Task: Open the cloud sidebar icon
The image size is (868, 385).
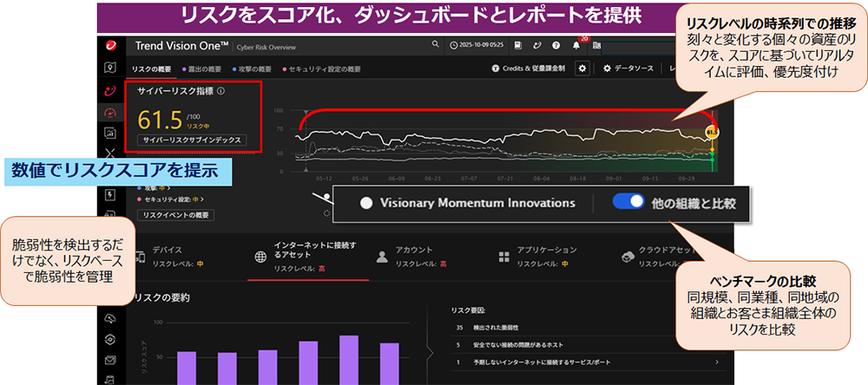Action: pyautogui.click(x=110, y=318)
